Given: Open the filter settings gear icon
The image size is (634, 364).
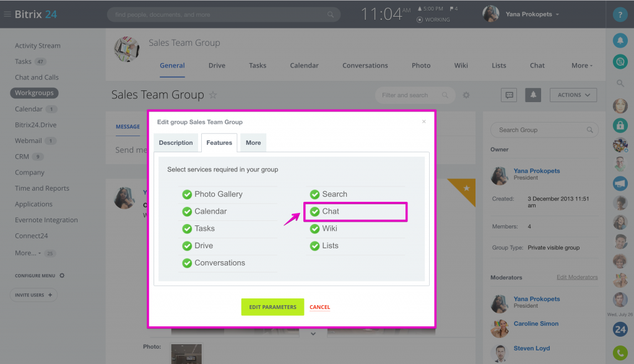Looking at the screenshot, I should (466, 95).
